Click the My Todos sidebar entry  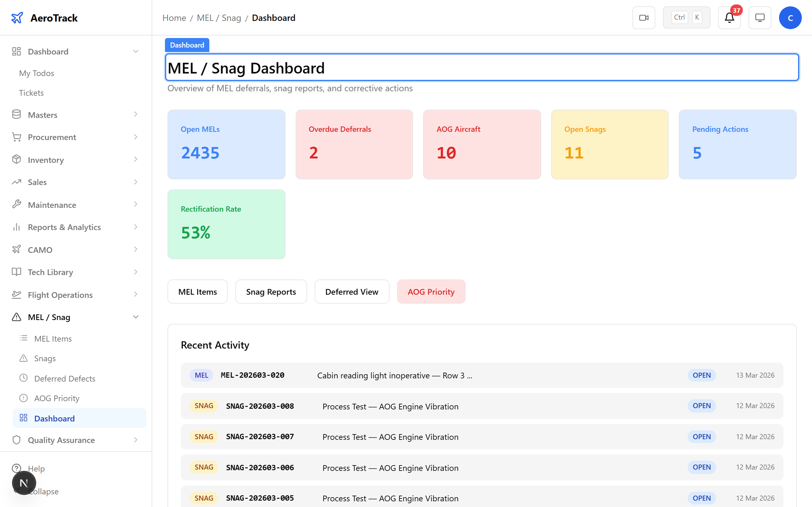point(36,73)
